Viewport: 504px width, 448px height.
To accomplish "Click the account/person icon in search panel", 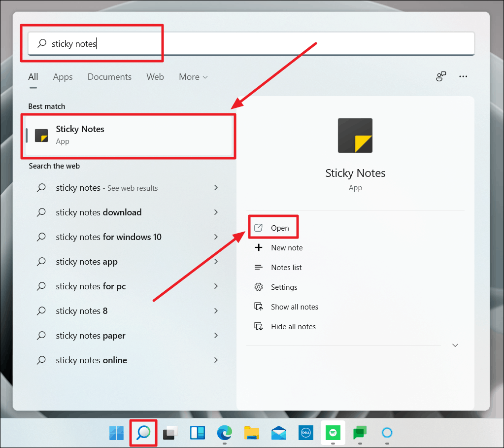I will coord(441,76).
